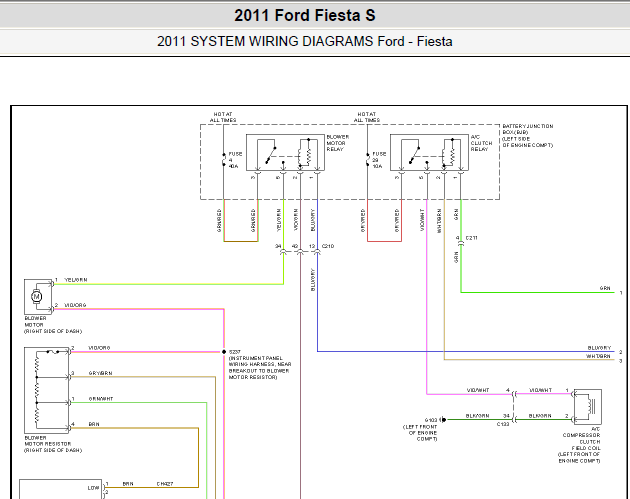Click VIO/ORG label at resistor pin 2
Viewport: 630px width, 499px height.
[x=99, y=348]
